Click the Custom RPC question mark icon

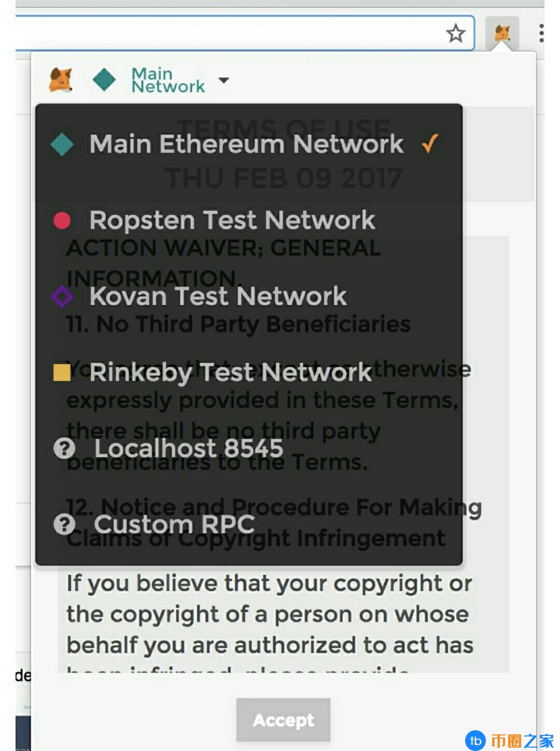click(x=64, y=524)
